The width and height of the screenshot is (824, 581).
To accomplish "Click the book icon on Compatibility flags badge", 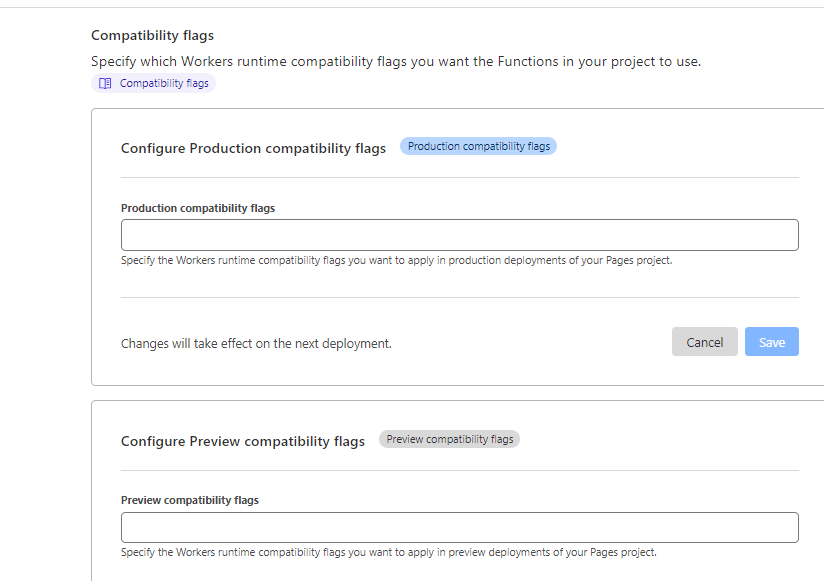I will 104,83.
